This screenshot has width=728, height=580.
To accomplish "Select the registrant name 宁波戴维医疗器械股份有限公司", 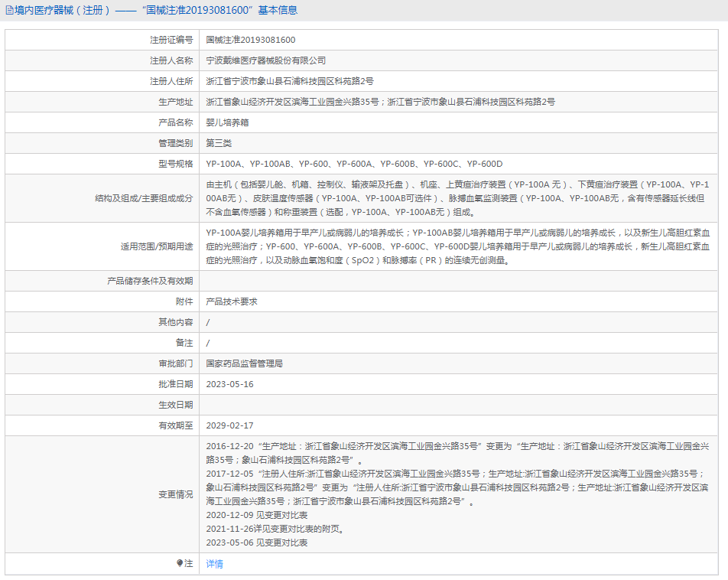I will click(x=266, y=60).
